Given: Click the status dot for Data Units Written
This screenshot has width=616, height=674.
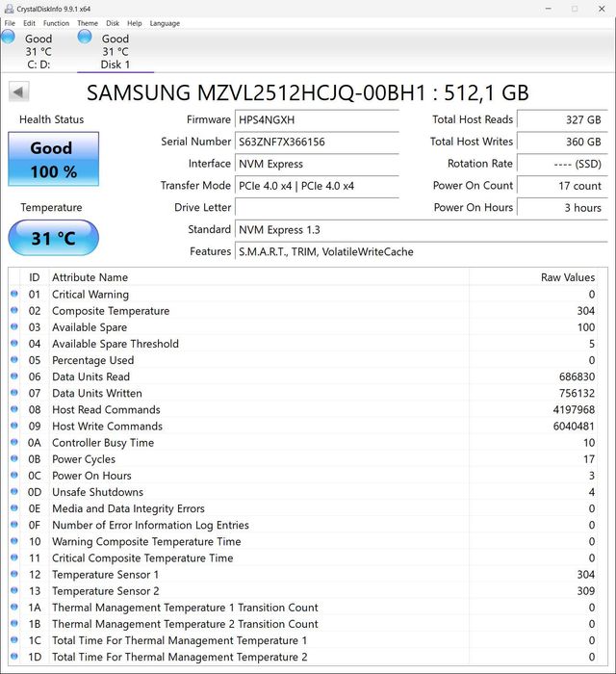Looking at the screenshot, I should [x=14, y=393].
